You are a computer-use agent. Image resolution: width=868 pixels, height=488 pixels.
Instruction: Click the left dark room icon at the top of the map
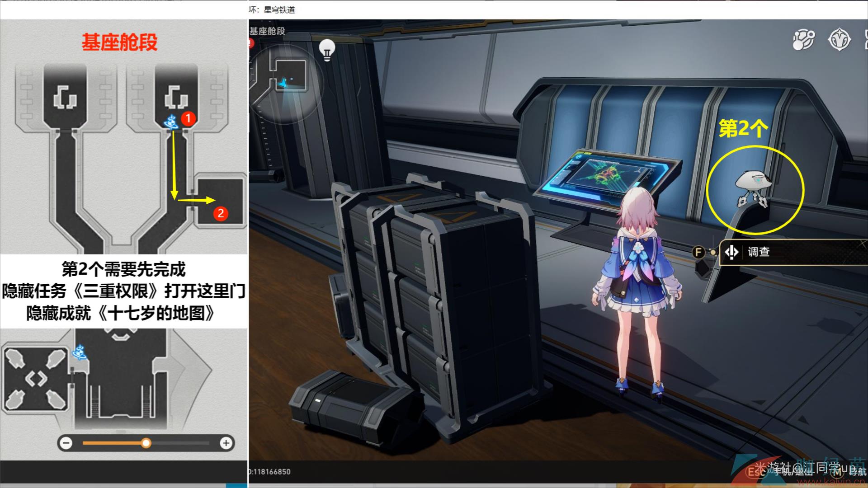(x=65, y=97)
